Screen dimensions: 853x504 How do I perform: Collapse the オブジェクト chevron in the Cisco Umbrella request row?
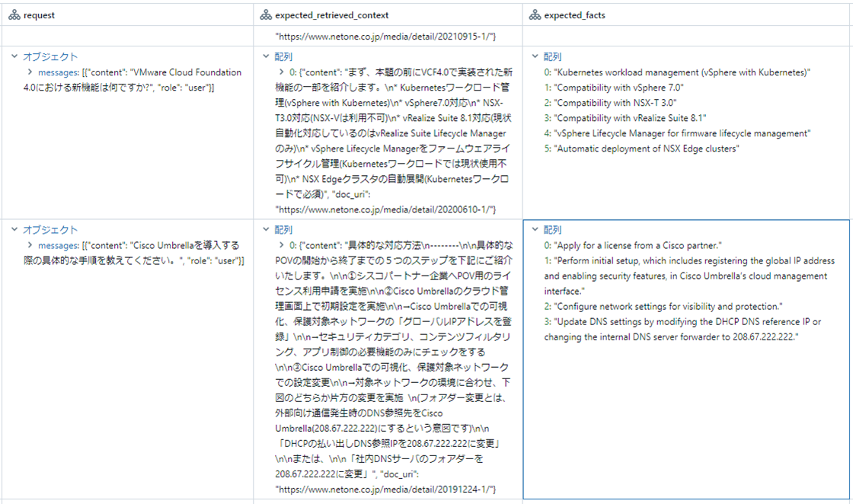coord(14,229)
